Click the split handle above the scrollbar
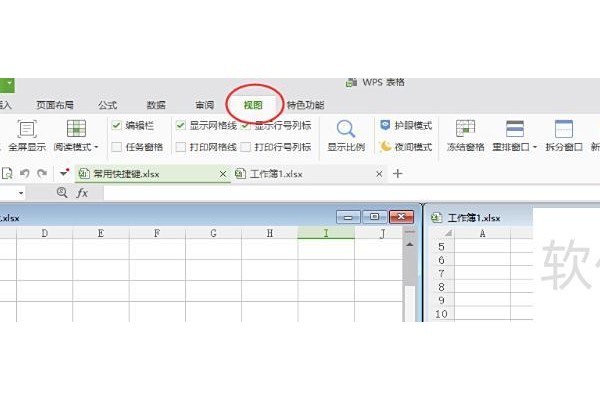The height and width of the screenshot is (400, 600). (410, 232)
